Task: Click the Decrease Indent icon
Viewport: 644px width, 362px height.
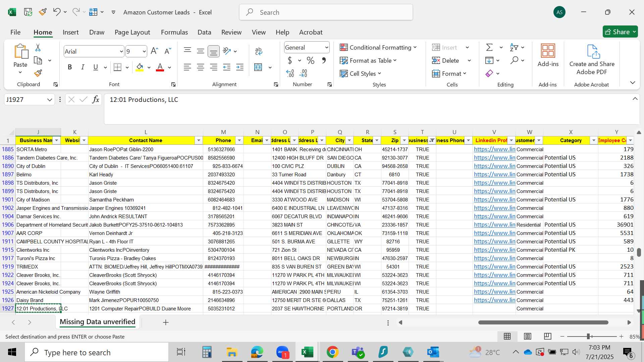Action: tap(227, 67)
